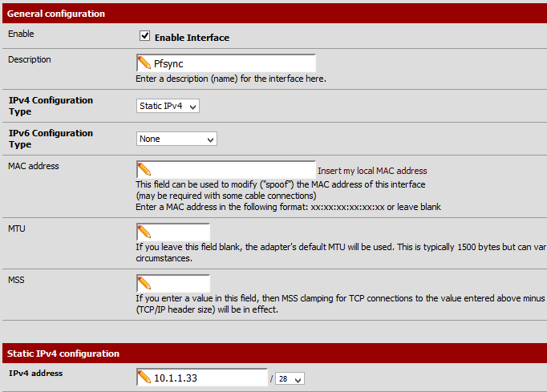The width and height of the screenshot is (547, 392).
Task: Click the 'IPv4 Configuration Type' row label
Action: pyautogui.click(x=51, y=106)
